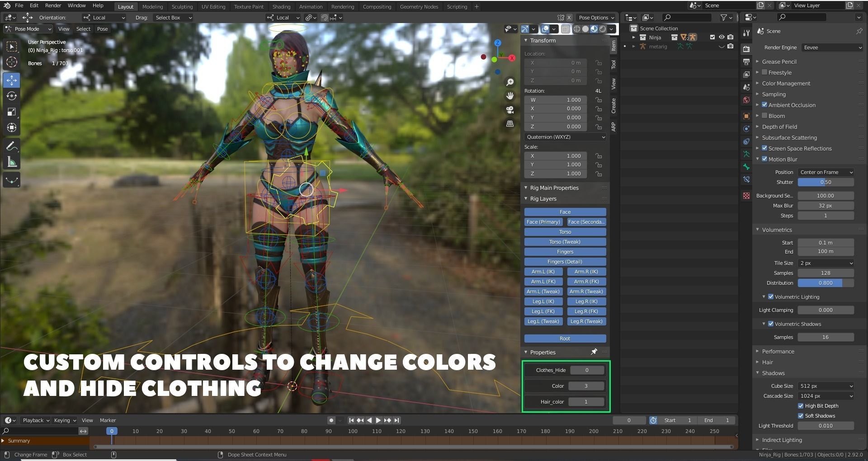Select the Measure tool
The width and height of the screenshot is (868, 461).
coord(12,162)
